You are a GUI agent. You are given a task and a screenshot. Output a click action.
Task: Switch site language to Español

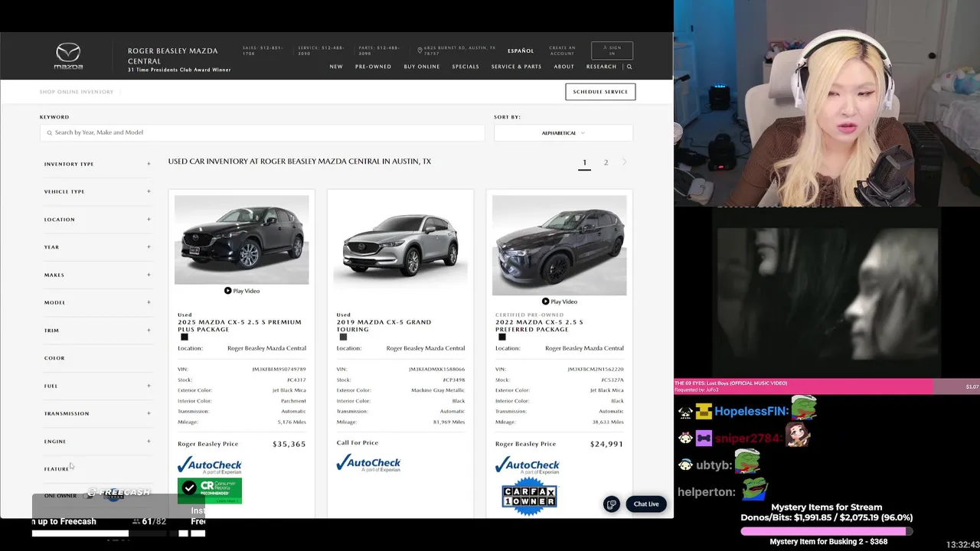pos(521,51)
